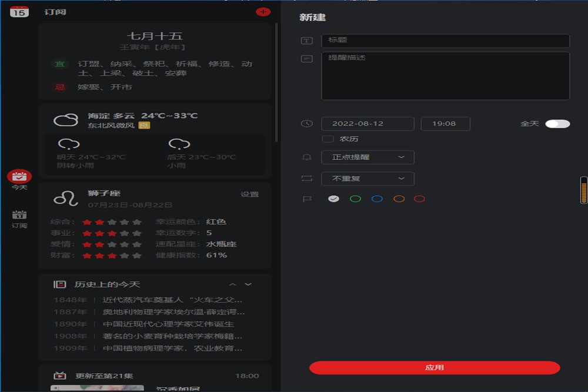This screenshot has width=588, height=392.
Task: Select the checked gray color tag
Action: pos(334,199)
